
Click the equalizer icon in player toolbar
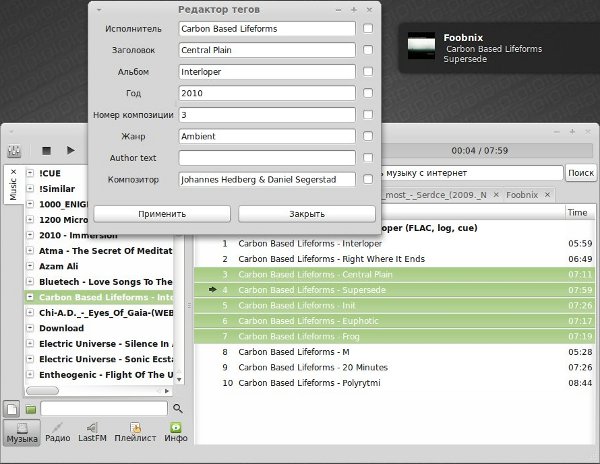pos(15,150)
